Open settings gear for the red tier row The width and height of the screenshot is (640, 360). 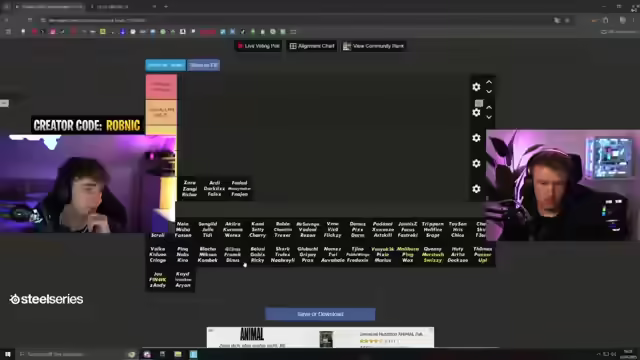tap(476, 87)
